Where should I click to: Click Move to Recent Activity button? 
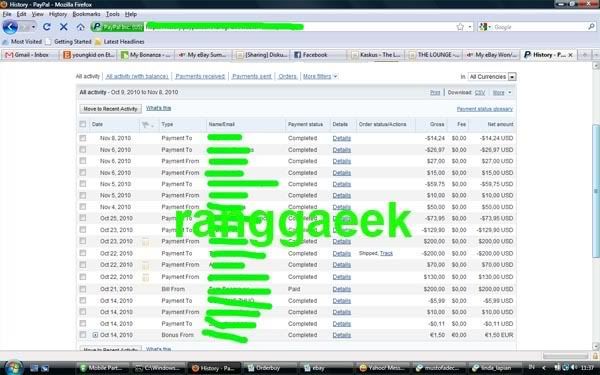110,109
